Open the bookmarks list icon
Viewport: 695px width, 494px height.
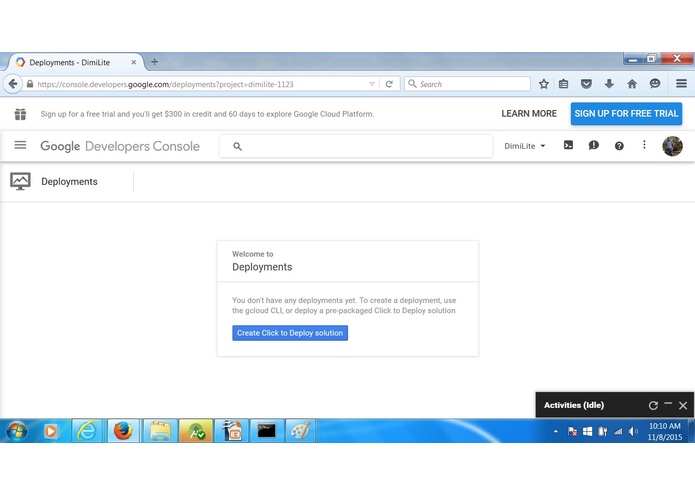coord(563,84)
